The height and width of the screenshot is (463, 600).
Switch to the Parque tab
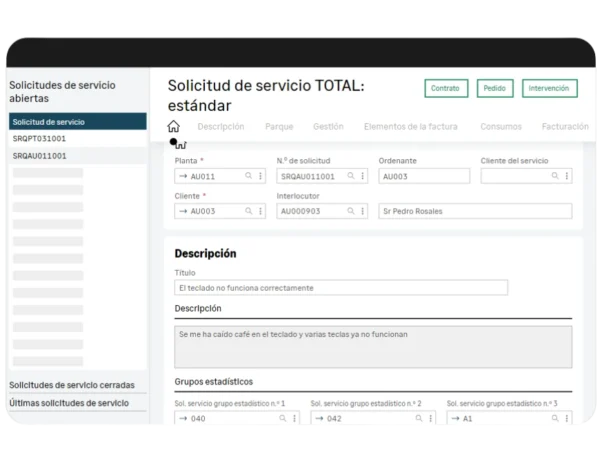pyautogui.click(x=279, y=127)
